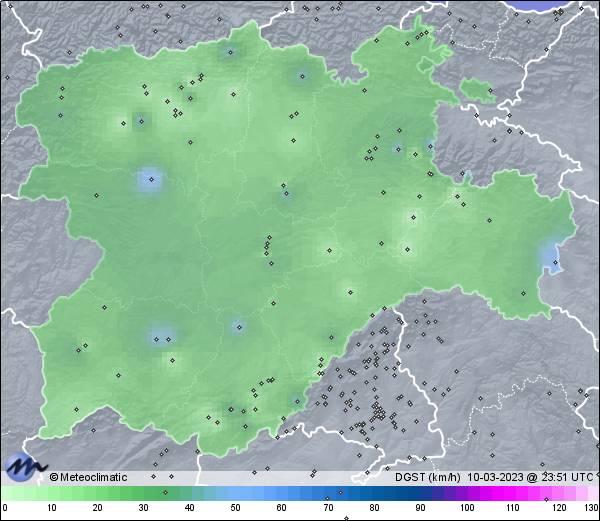600x521 pixels.
Task: Click scale label 20
Action: tap(98, 508)
